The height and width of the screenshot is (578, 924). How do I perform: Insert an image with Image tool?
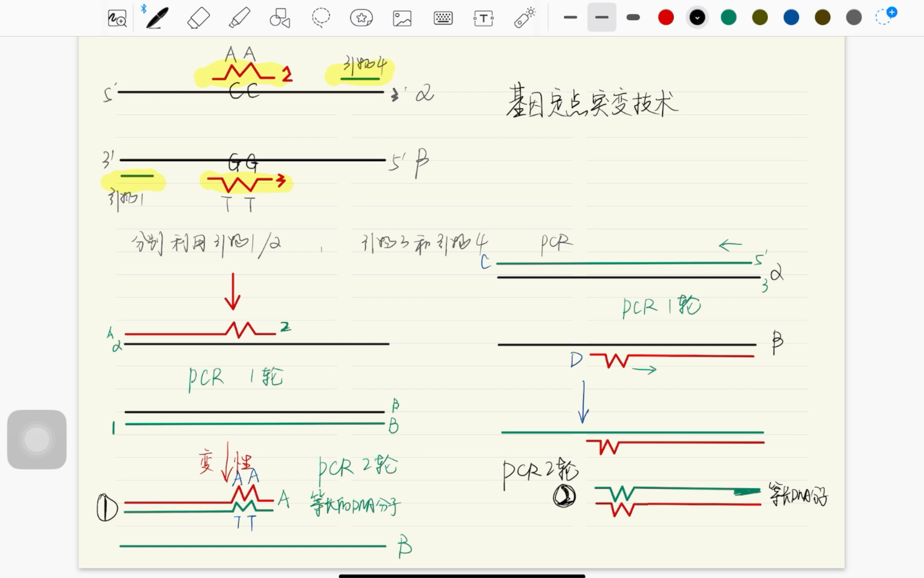402,18
